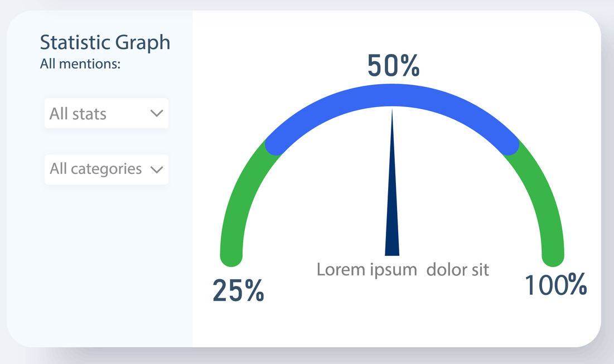This screenshot has width=614, height=364.
Task: Expand the All categories dropdown
Action: (x=107, y=169)
